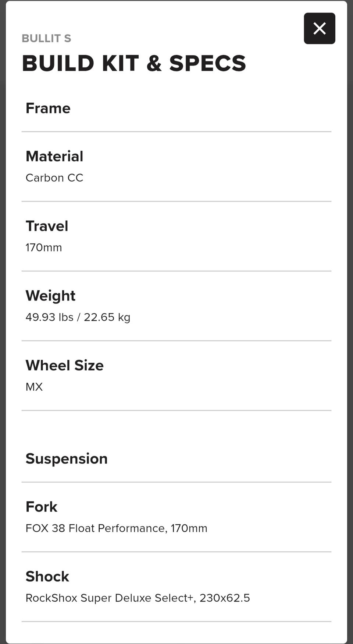The height and width of the screenshot is (644, 353).
Task: Close the Build Kit & Specs dialog
Action: pos(319,28)
